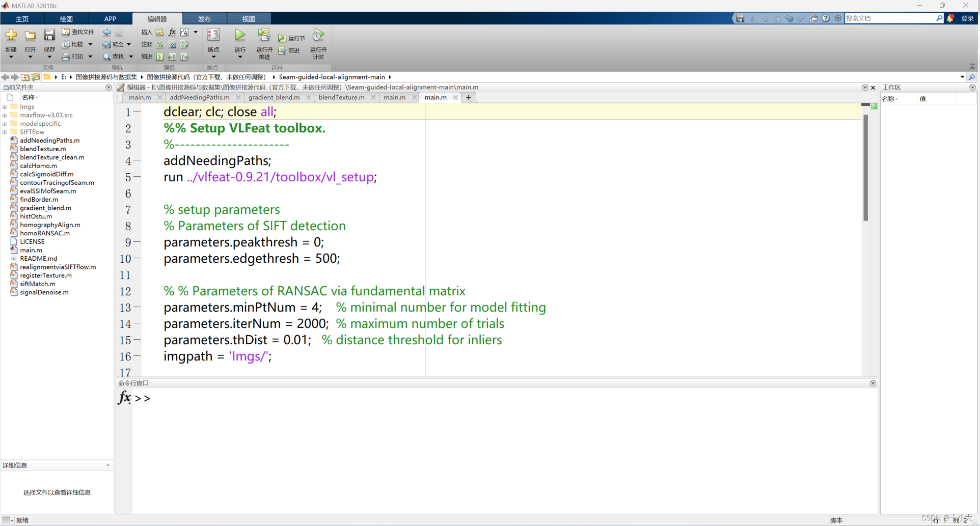Click the 断点 (Breakpoints) icon
980x526 pixels.
click(x=213, y=35)
